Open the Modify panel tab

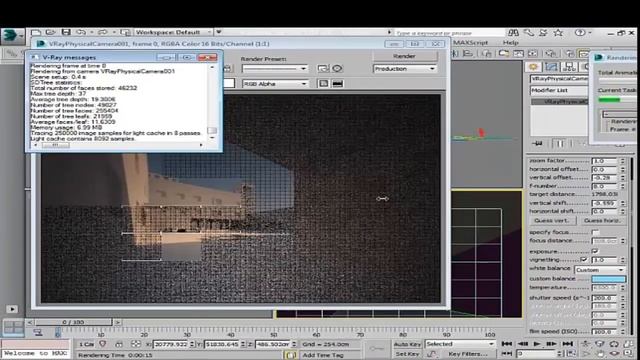551,67
